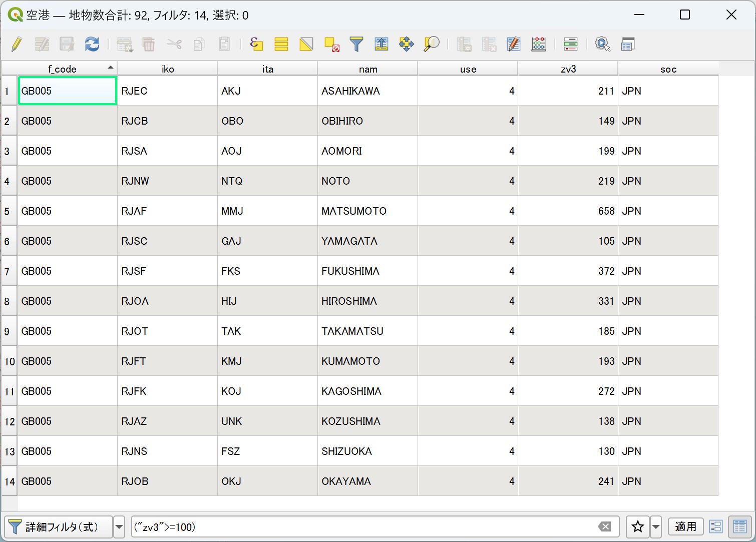
Task: Click the delete selected features trash icon
Action: point(149,44)
